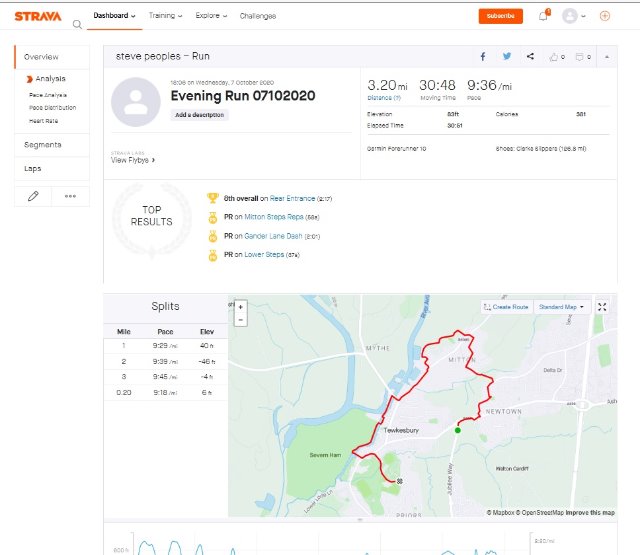Share the run on Facebook

483,57
